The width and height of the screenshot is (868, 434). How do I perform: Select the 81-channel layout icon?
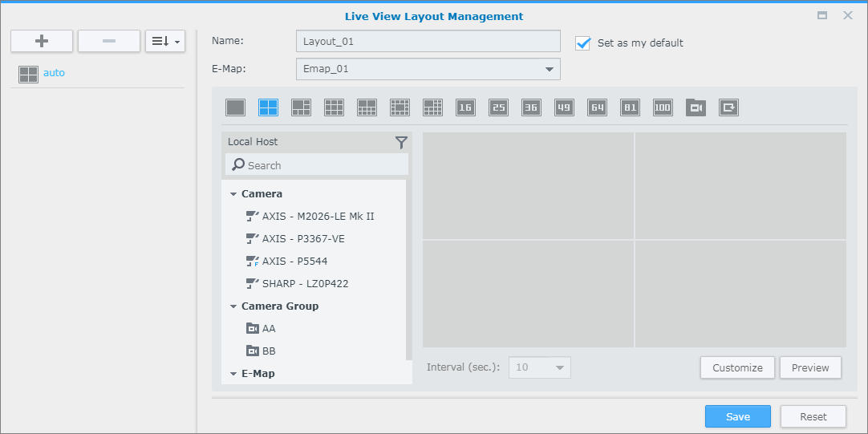pyautogui.click(x=630, y=107)
